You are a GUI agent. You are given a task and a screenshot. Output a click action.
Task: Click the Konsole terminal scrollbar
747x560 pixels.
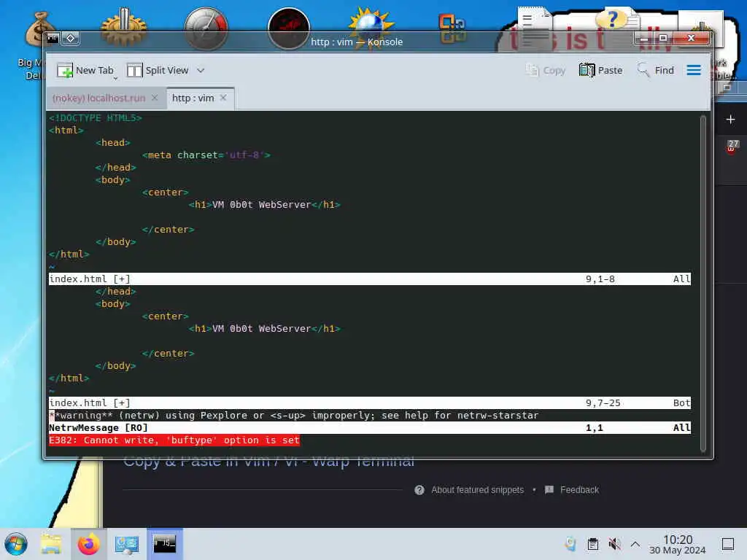pos(703,283)
